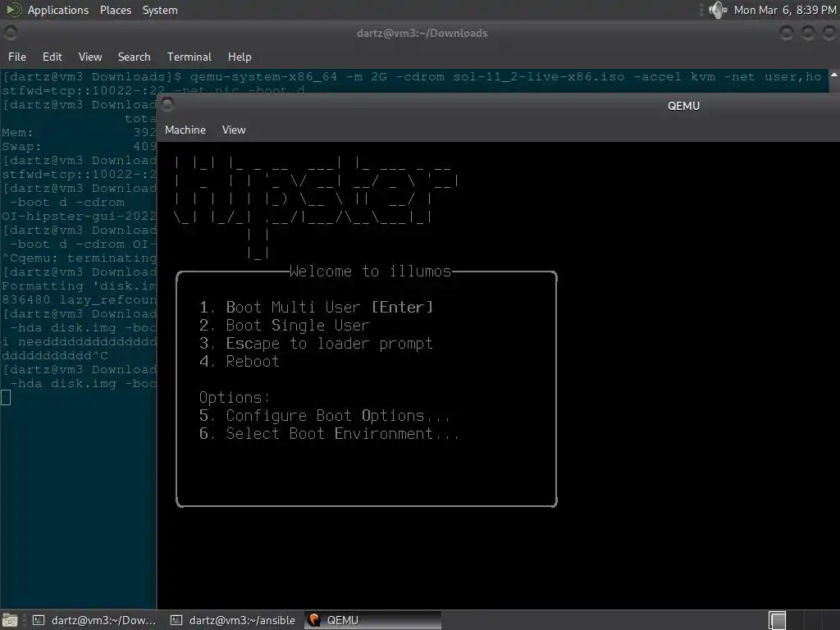Open the Places menu
This screenshot has height=630, width=840.
click(115, 10)
